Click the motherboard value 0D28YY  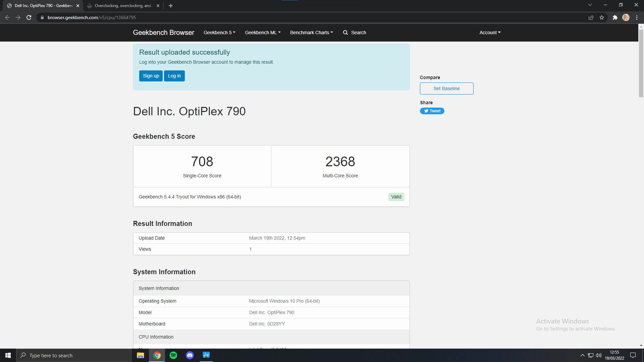[x=267, y=324]
